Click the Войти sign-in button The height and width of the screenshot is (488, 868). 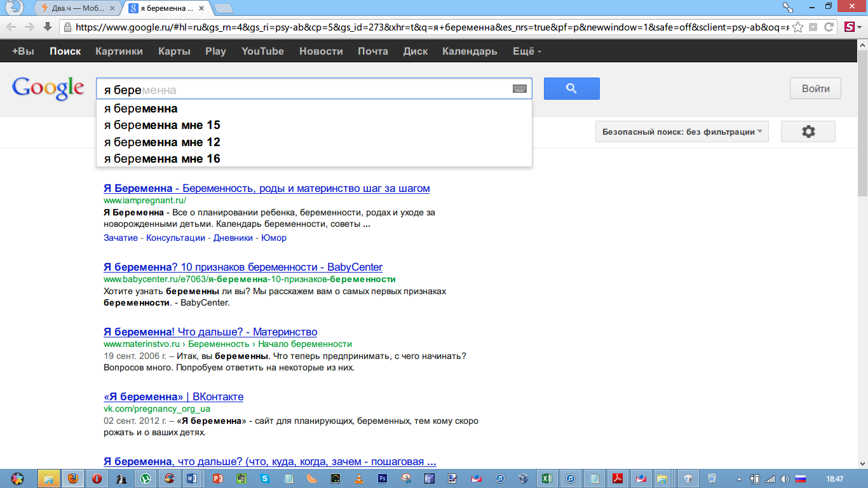pos(816,89)
